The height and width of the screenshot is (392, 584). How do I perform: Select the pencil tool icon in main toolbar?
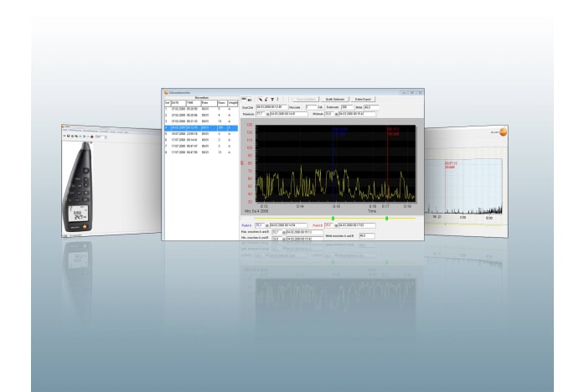266,100
